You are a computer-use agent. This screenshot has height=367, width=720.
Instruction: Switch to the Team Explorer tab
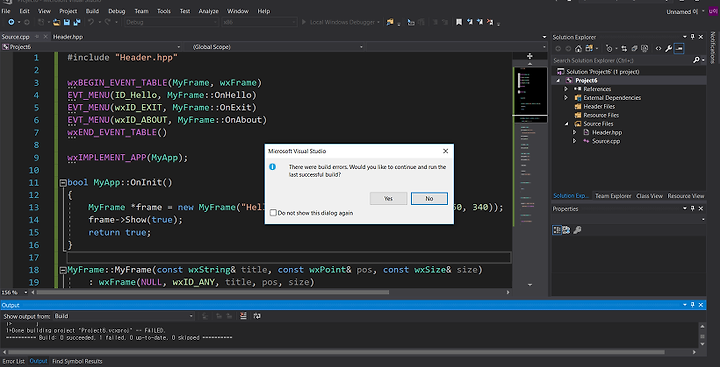613,196
